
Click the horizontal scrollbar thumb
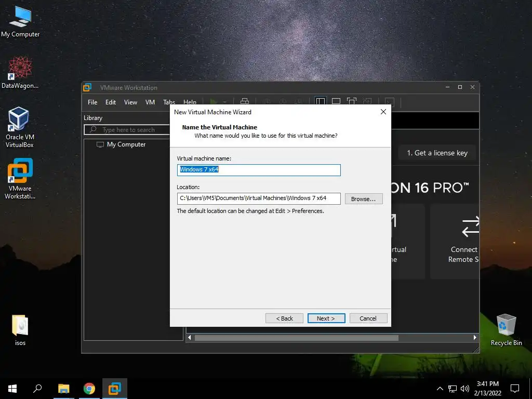point(296,338)
